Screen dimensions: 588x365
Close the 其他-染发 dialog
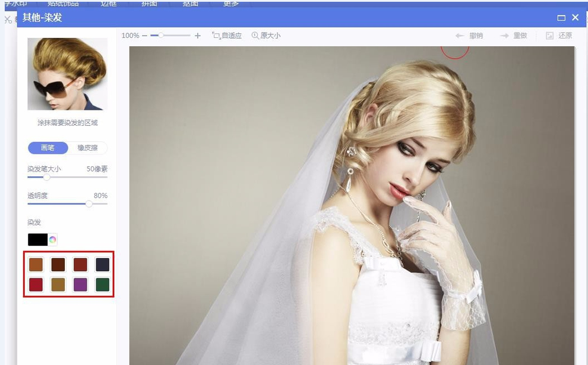coord(576,17)
